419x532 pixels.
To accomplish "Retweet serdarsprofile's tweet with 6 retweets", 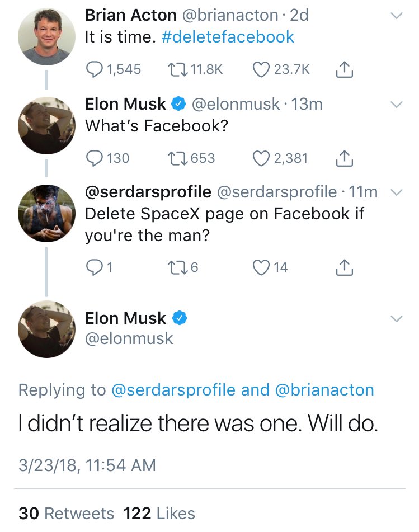I will tap(177, 267).
